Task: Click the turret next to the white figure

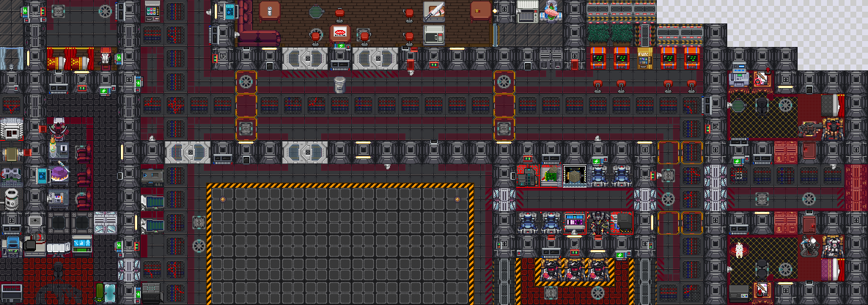Action: pyautogui.click(x=809, y=246)
